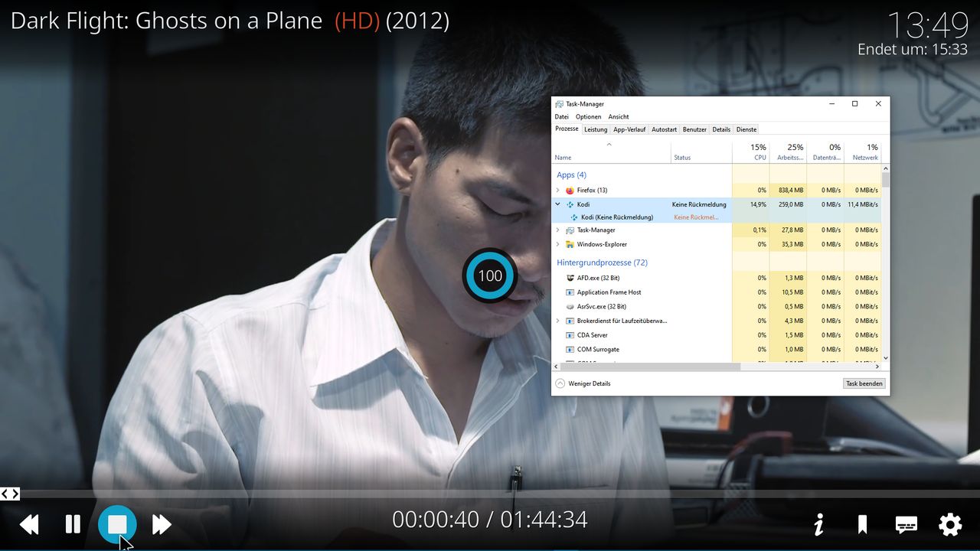The image size is (980, 551).
Task: Click the red Keine Rückmel... status text
Action: click(696, 217)
